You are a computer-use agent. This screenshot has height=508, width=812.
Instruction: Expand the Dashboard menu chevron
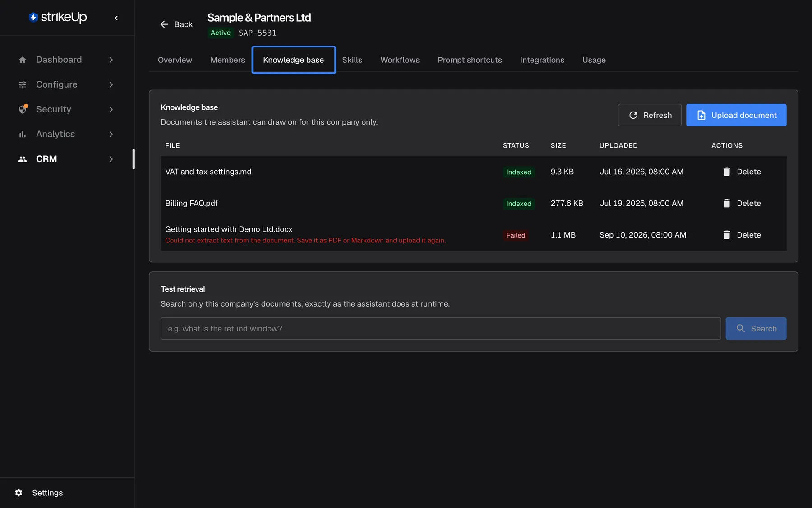pos(111,60)
